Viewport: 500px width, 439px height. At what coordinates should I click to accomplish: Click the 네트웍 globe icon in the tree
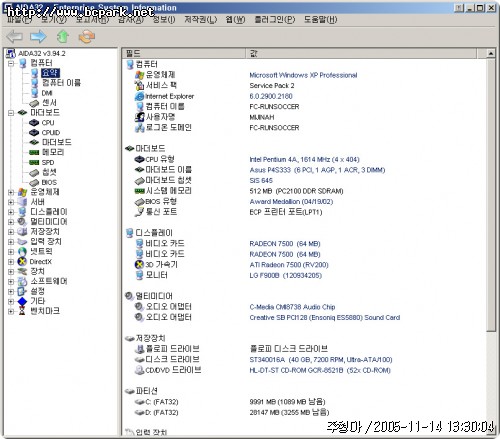pyautogui.click(x=22, y=252)
